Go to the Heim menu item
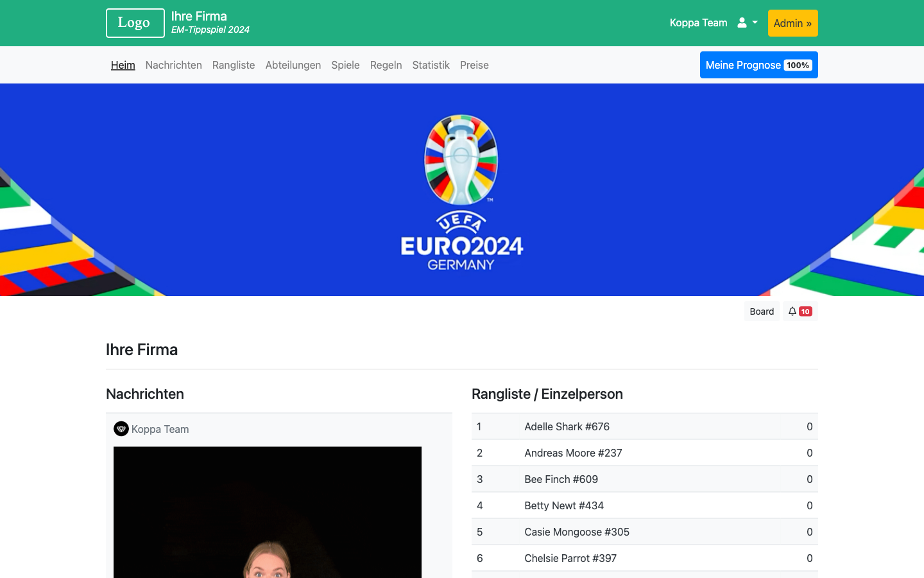Screen dimensions: 924x578 point(123,65)
